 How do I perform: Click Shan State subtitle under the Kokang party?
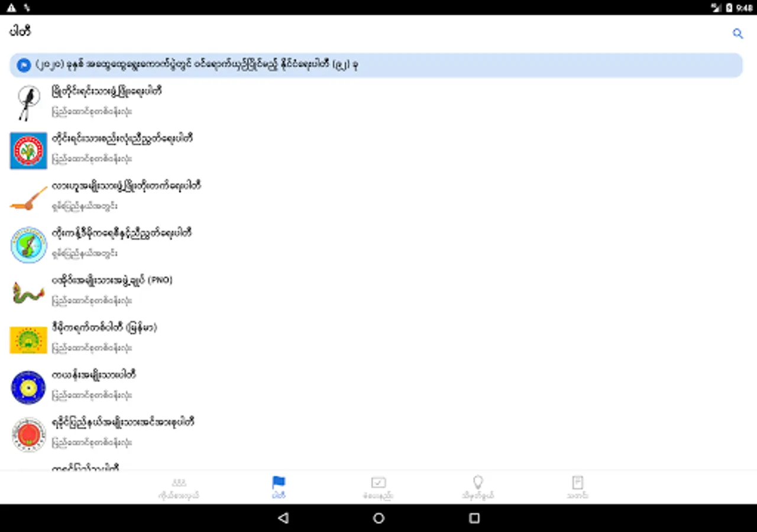85,253
